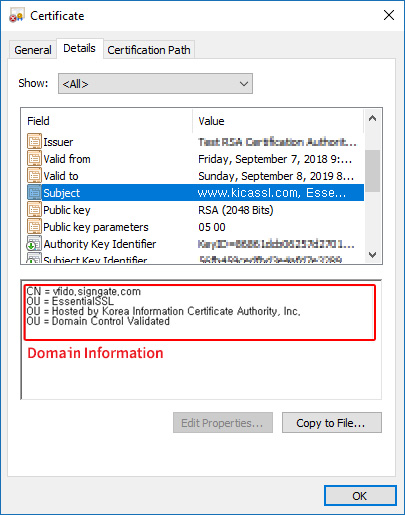
Task: Click the 'CN = vfido.signgate.com' line
Action: pos(83,291)
